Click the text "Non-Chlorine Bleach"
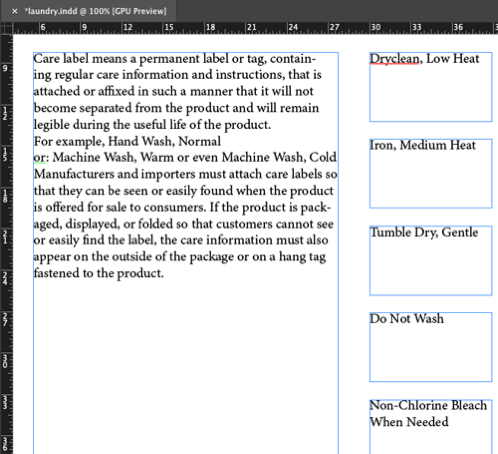498x454 pixels. (x=428, y=405)
